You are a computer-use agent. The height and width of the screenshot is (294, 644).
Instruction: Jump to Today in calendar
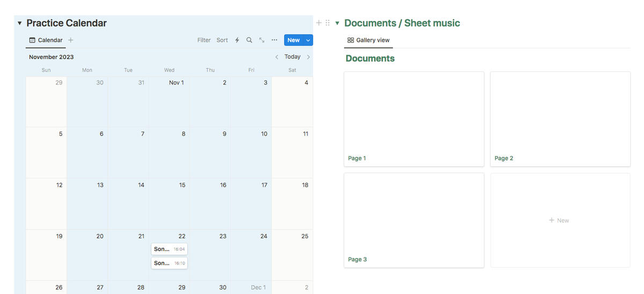(292, 57)
